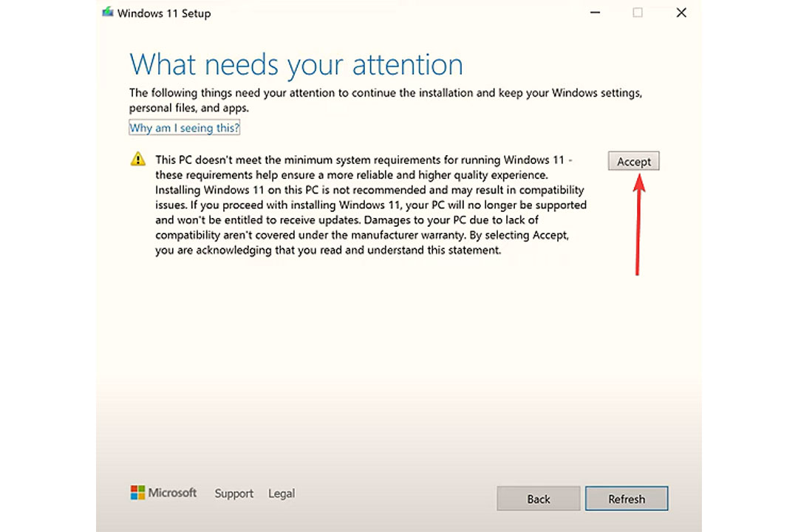Viewport: 798px width, 532px height.
Task: Click the Accept button
Action: [x=634, y=161]
